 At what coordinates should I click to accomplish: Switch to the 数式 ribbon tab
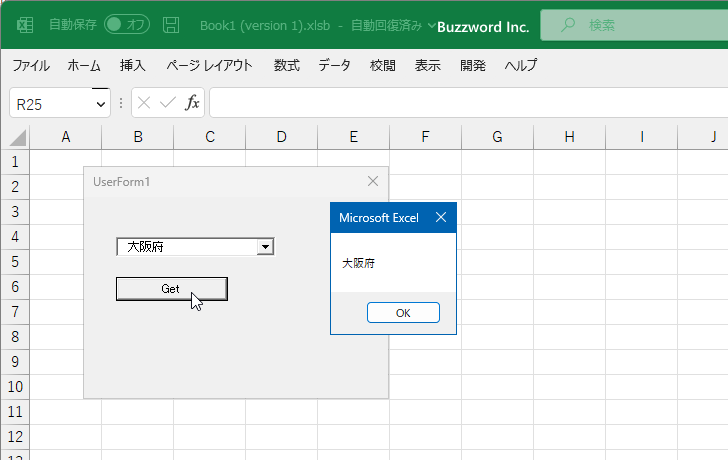(x=286, y=65)
